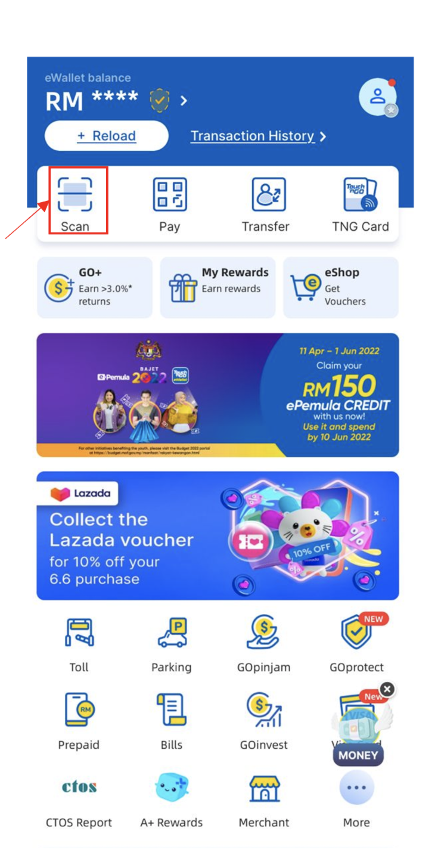Screen dimensions: 441x868
Task: Open the Parking service icon
Action: (172, 633)
